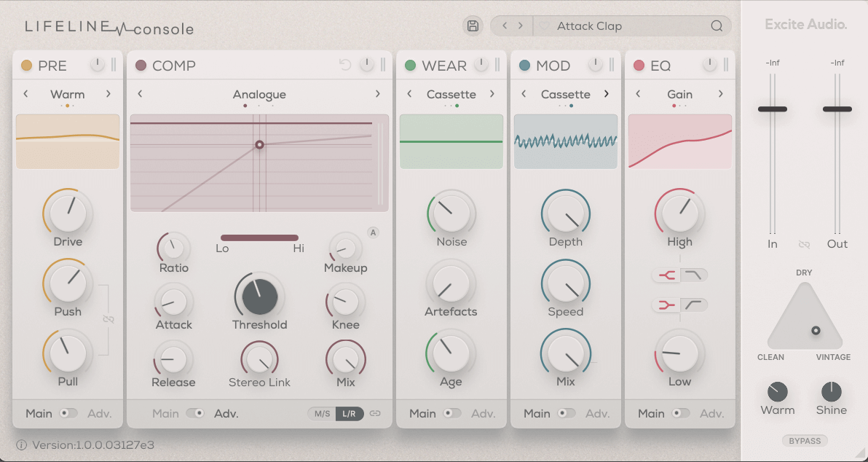Link the In and Out faders
Image resolution: width=868 pixels, height=462 pixels.
[805, 244]
